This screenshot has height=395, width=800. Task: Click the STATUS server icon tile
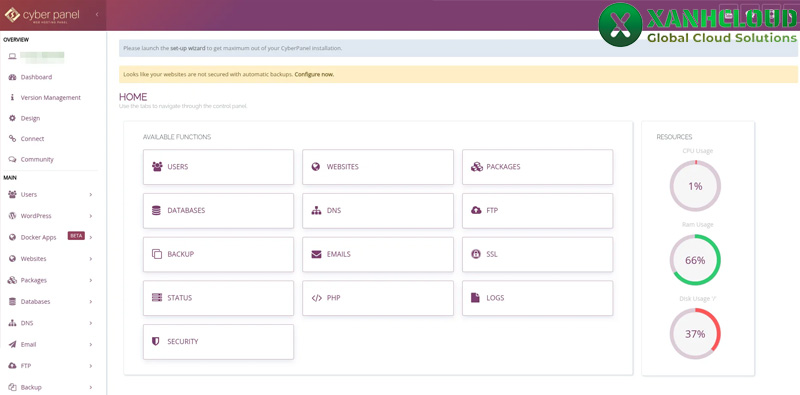[157, 298]
